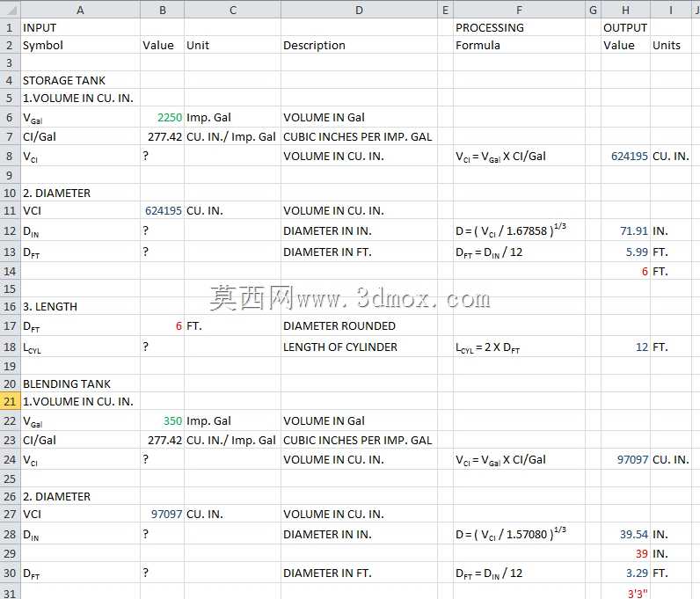This screenshot has height=599, width=700.
Task: Click VCI formula cell in row 8
Action: [x=519, y=156]
